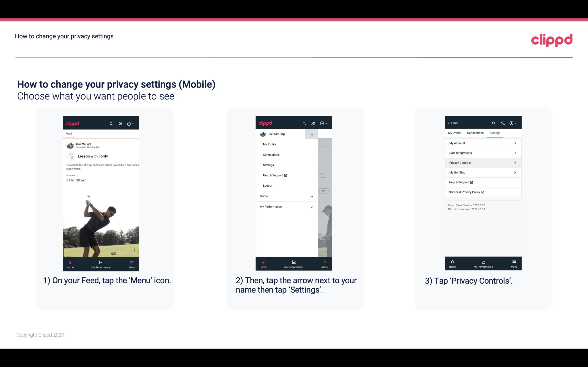Tap the close X icon in menu
Image resolution: width=588 pixels, height=367 pixels.
[x=324, y=262]
